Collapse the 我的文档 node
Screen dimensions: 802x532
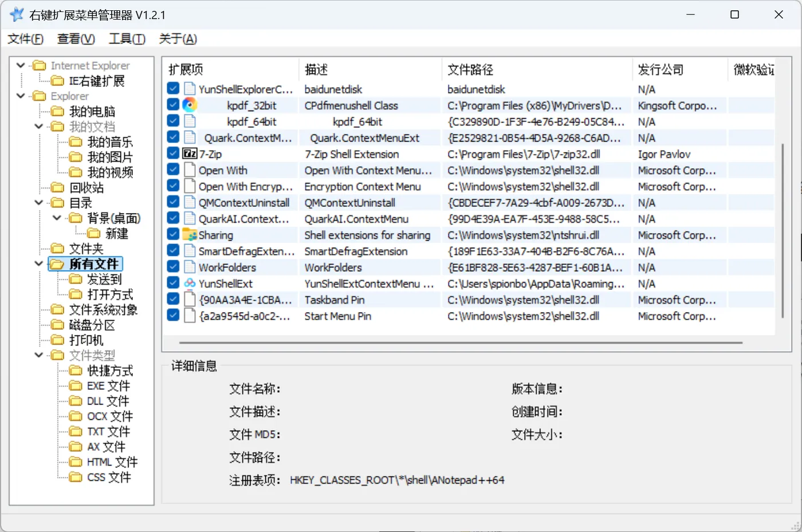click(39, 126)
